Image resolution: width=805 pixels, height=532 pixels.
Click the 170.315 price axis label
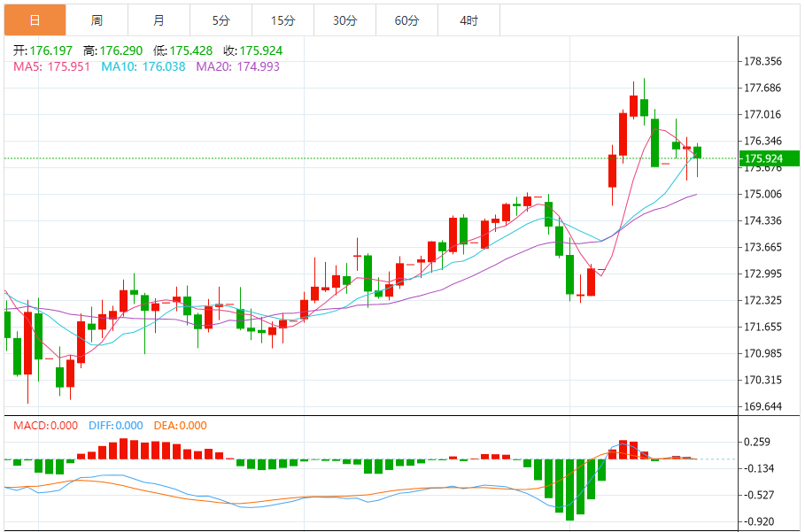tap(762, 380)
